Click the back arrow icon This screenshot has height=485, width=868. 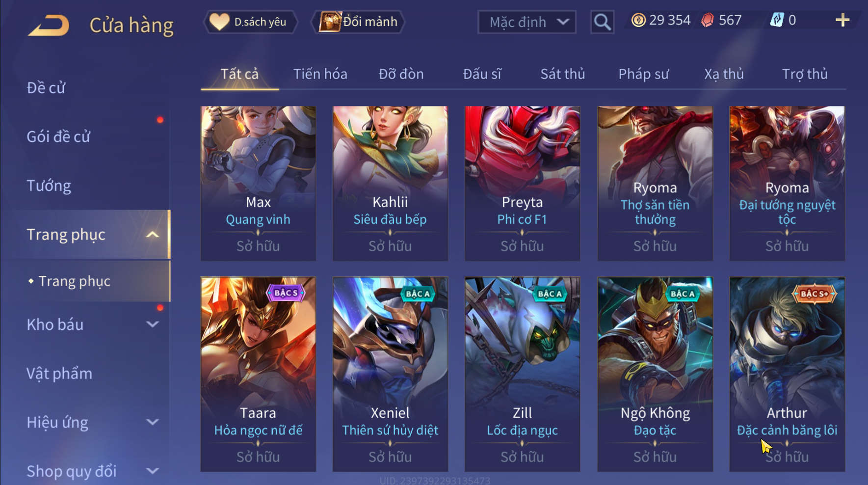(x=49, y=26)
